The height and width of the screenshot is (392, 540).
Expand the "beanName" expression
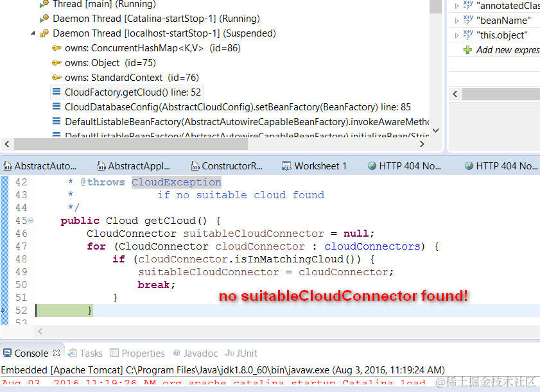click(457, 21)
